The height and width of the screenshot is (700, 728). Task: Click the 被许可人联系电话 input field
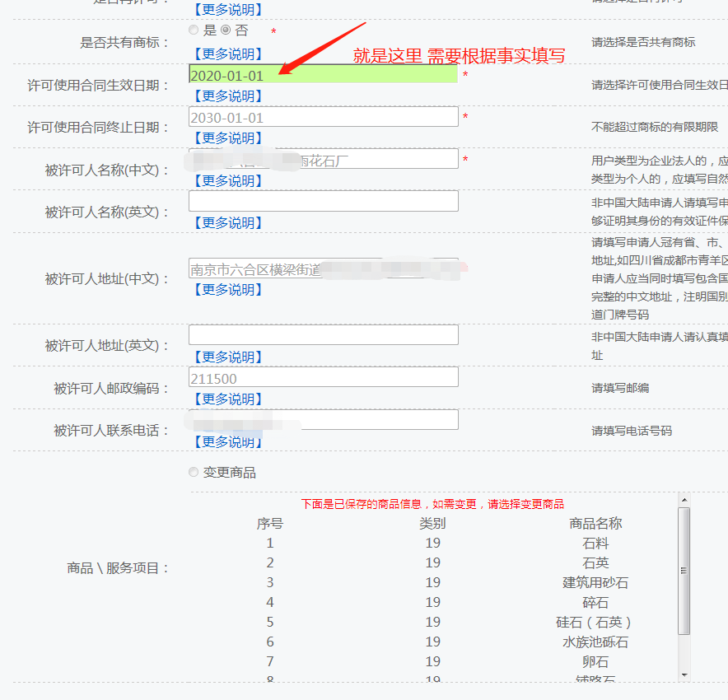click(x=323, y=420)
